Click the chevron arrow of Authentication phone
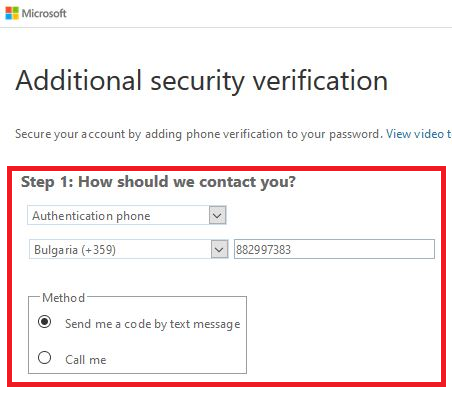 217,215
